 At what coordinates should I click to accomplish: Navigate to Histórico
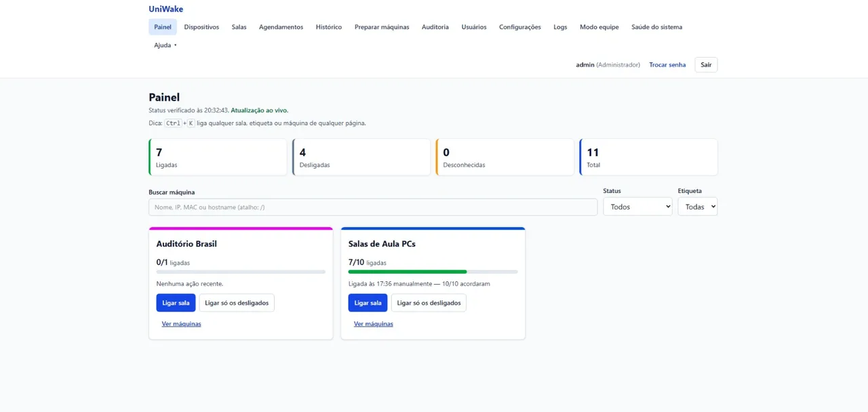click(329, 27)
